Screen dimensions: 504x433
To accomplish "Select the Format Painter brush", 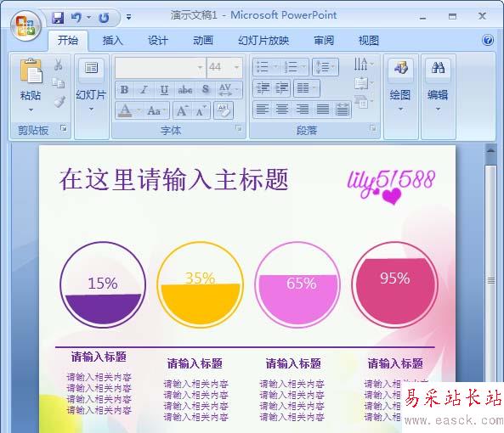I will pyautogui.click(x=59, y=102).
